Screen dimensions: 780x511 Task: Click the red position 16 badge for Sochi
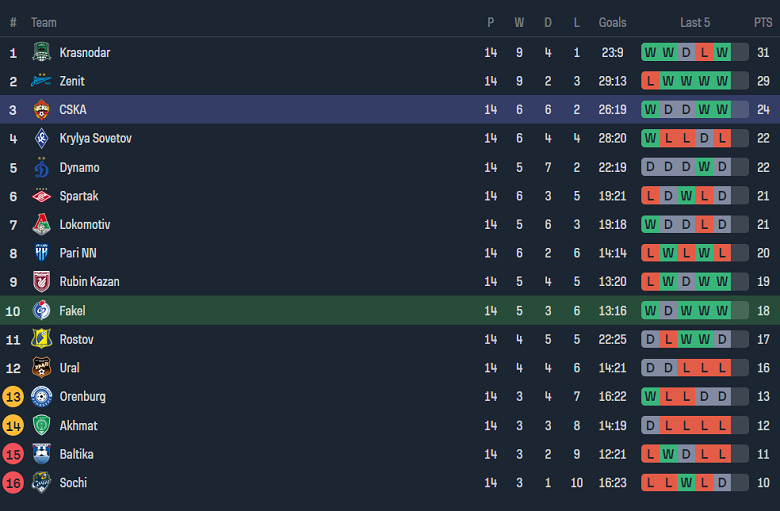(13, 483)
